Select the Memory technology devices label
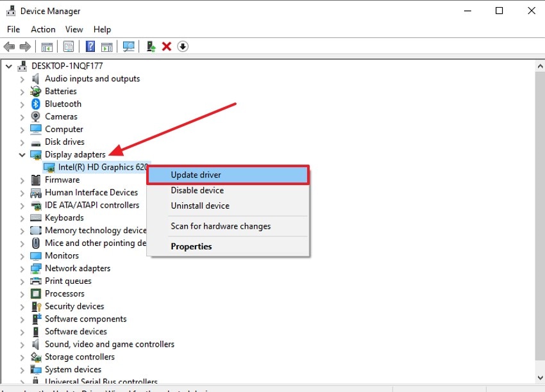 coord(96,230)
